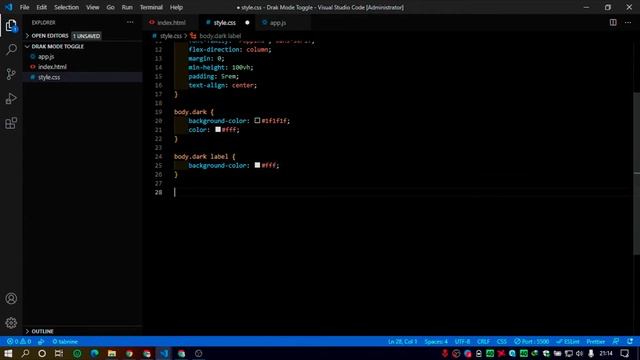The height and width of the screenshot is (360, 640).
Task: Open Windows taskbar search
Action: pyautogui.click(x=25, y=353)
